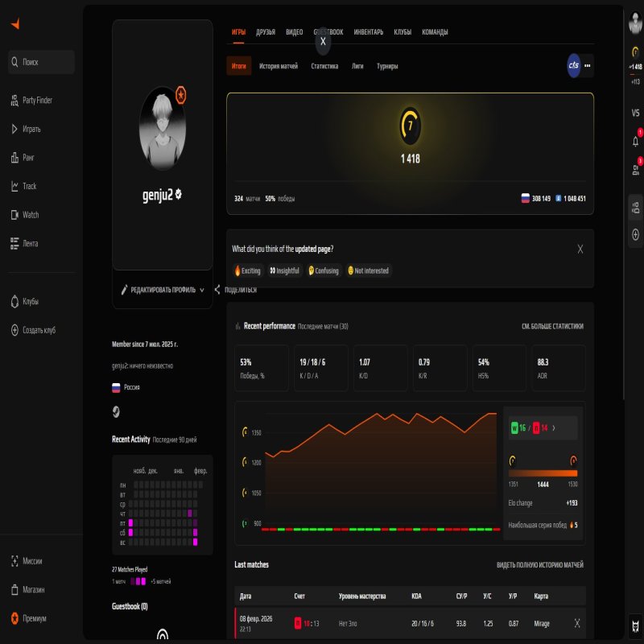Open the Track stats section
This screenshot has height=644, width=644.
[x=32, y=186]
